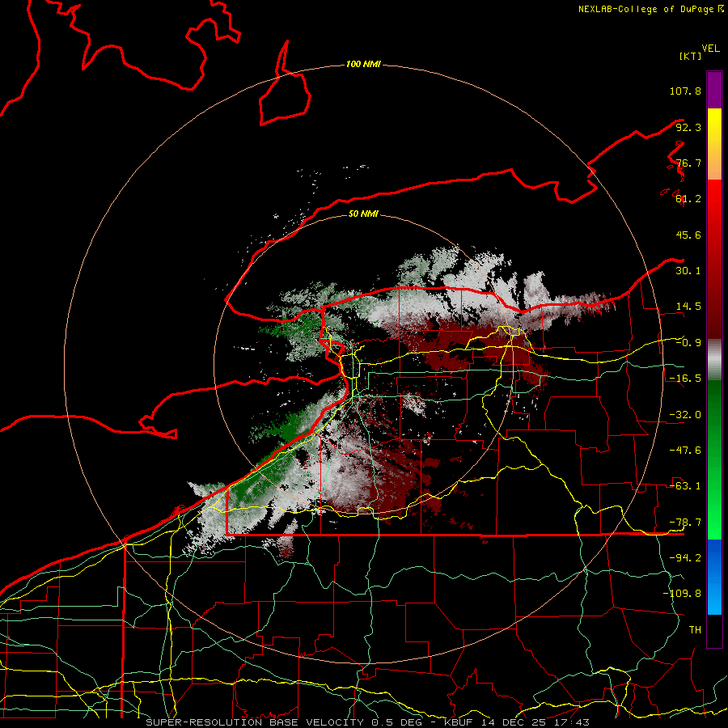Image resolution: width=728 pixels, height=728 pixels.
Task: Click the -16.5 legend value
Action: click(x=685, y=379)
